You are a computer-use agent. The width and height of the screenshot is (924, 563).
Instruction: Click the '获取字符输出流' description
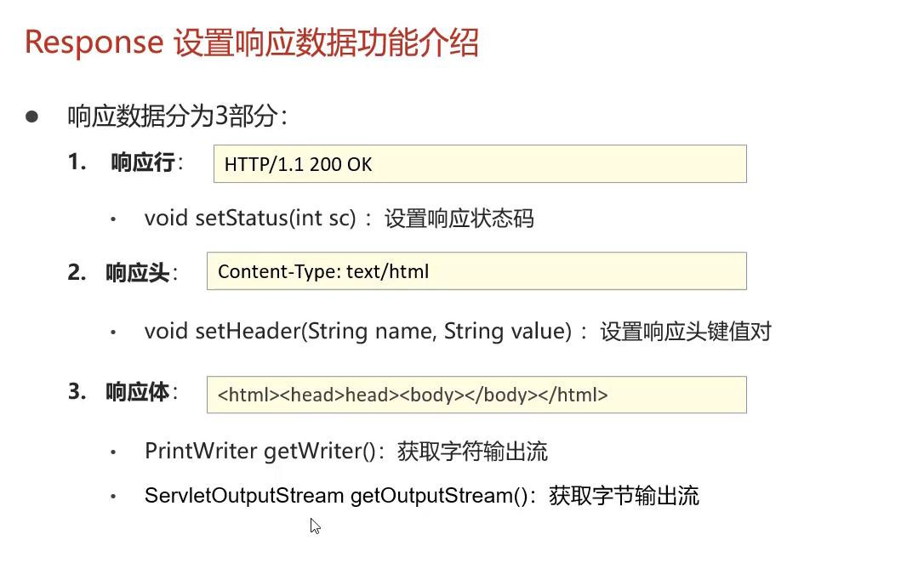(472, 452)
